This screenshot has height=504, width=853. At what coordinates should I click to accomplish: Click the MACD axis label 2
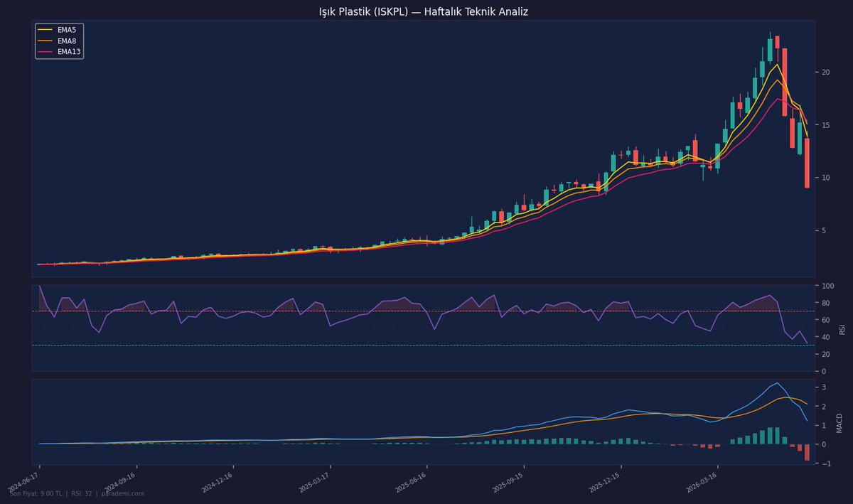click(825, 407)
